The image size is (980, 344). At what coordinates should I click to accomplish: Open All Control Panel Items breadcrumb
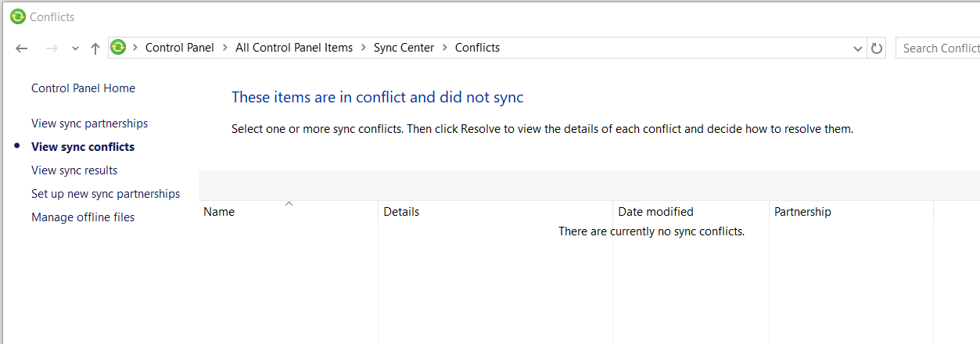pos(294,48)
